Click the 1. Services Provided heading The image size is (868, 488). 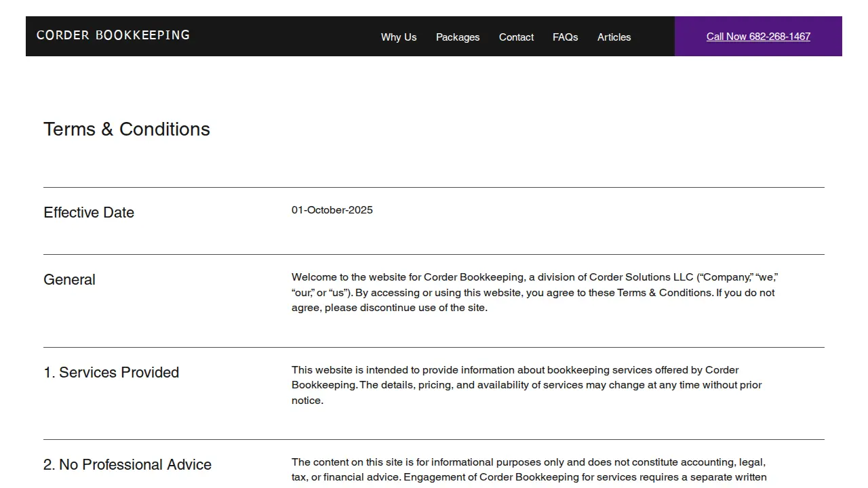[111, 373]
